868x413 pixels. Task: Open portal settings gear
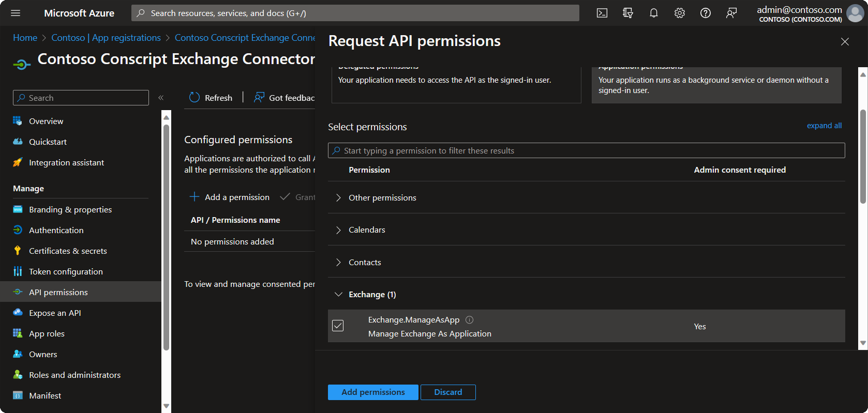coord(680,13)
